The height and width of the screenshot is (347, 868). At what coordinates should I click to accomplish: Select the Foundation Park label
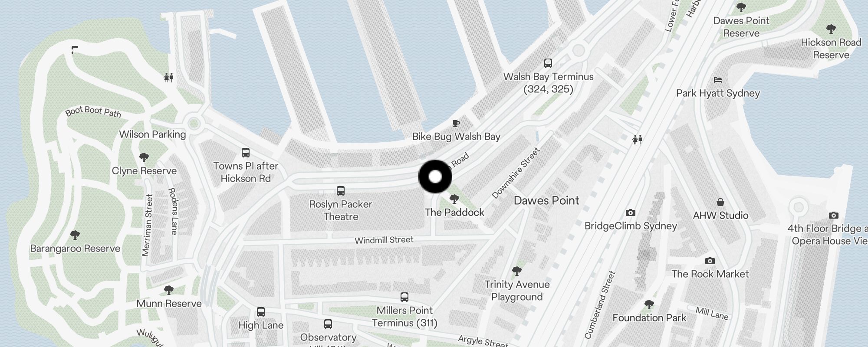pos(649,318)
